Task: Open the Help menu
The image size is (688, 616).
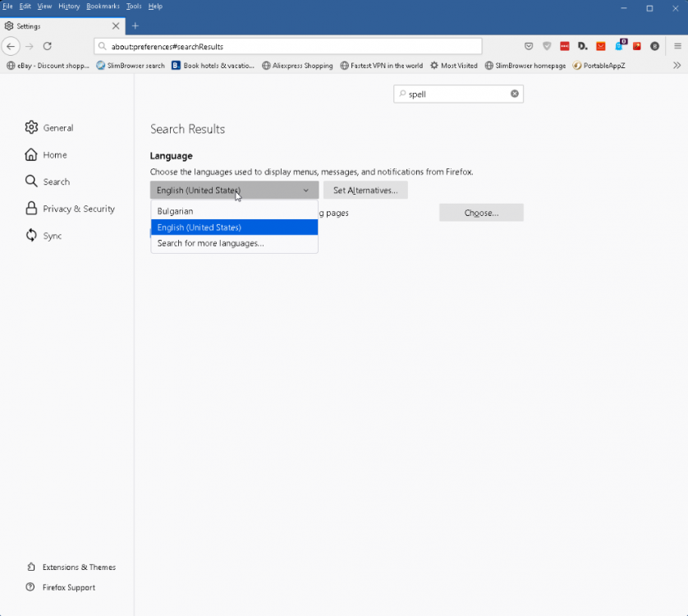Action: (x=155, y=6)
